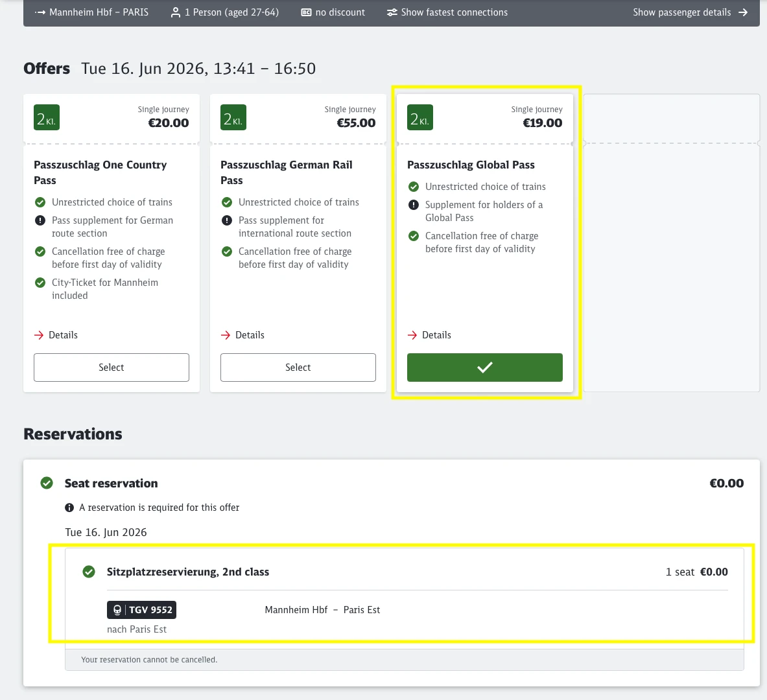This screenshot has width=767, height=700.
Task: Open Details for Passzuschlag German Rail Pass
Action: click(x=242, y=335)
